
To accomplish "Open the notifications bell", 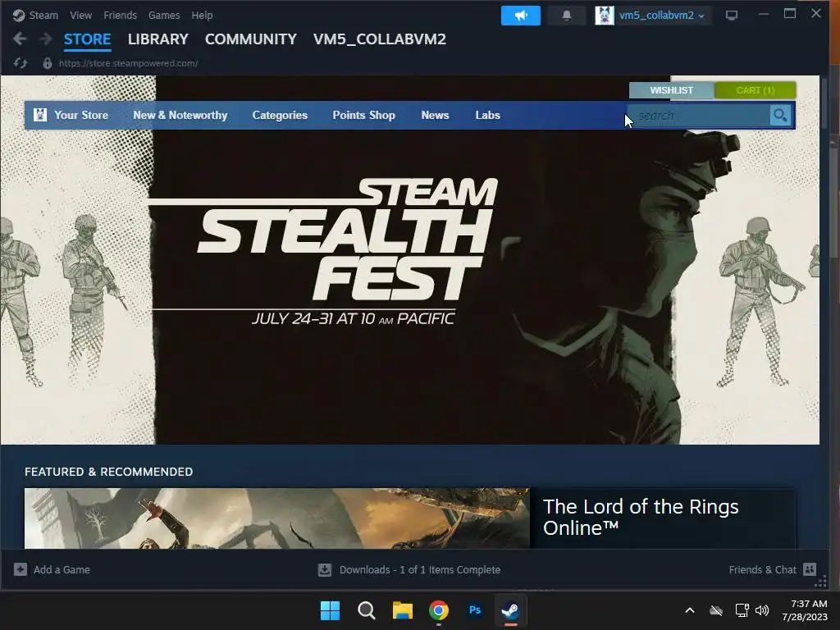I will coord(566,16).
